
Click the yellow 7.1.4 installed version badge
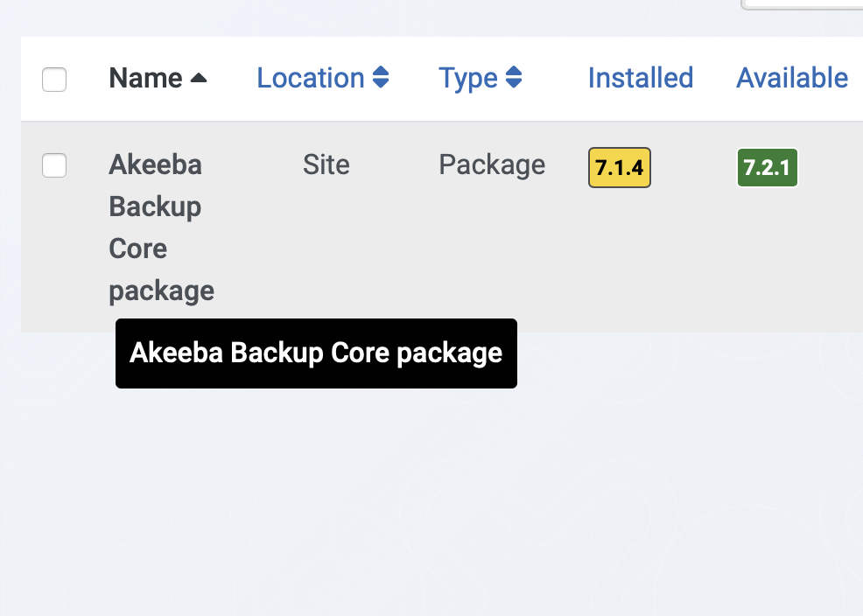tap(620, 168)
